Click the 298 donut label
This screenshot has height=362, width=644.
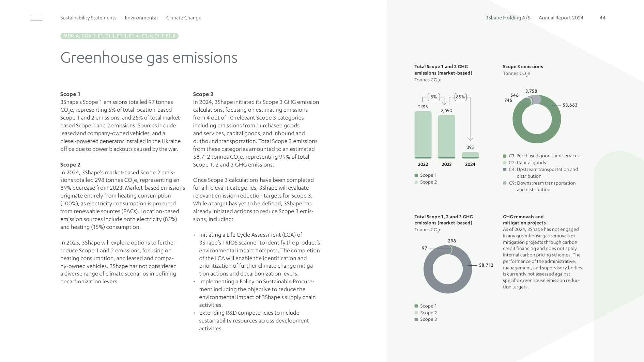(x=452, y=241)
